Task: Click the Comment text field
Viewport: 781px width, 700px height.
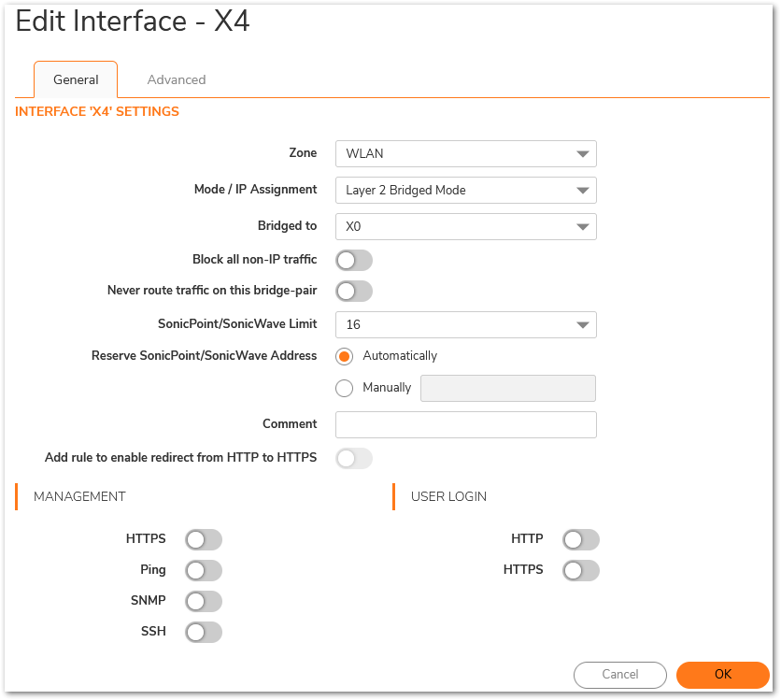Action: pyautogui.click(x=466, y=424)
